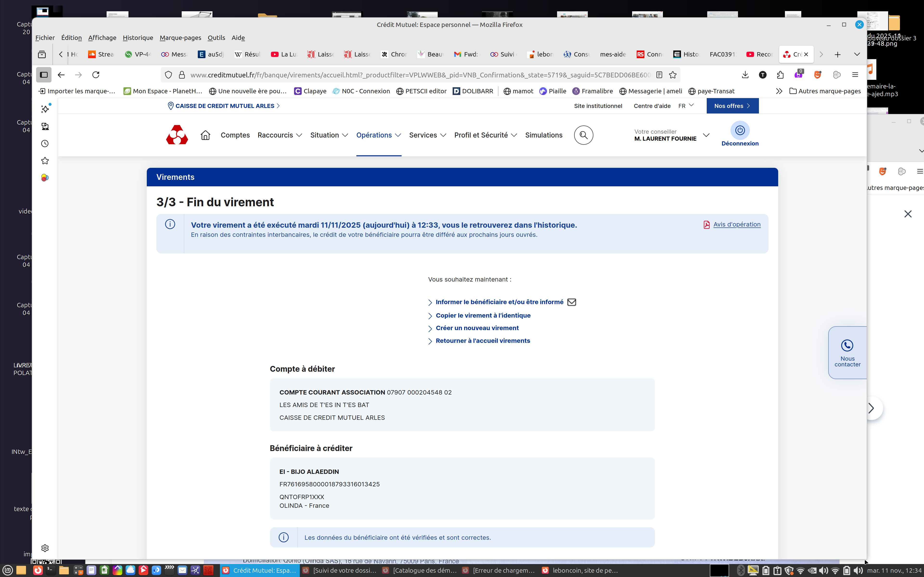This screenshot has height=577, width=924.
Task: Click the Déconnexion power icon
Action: (x=740, y=131)
